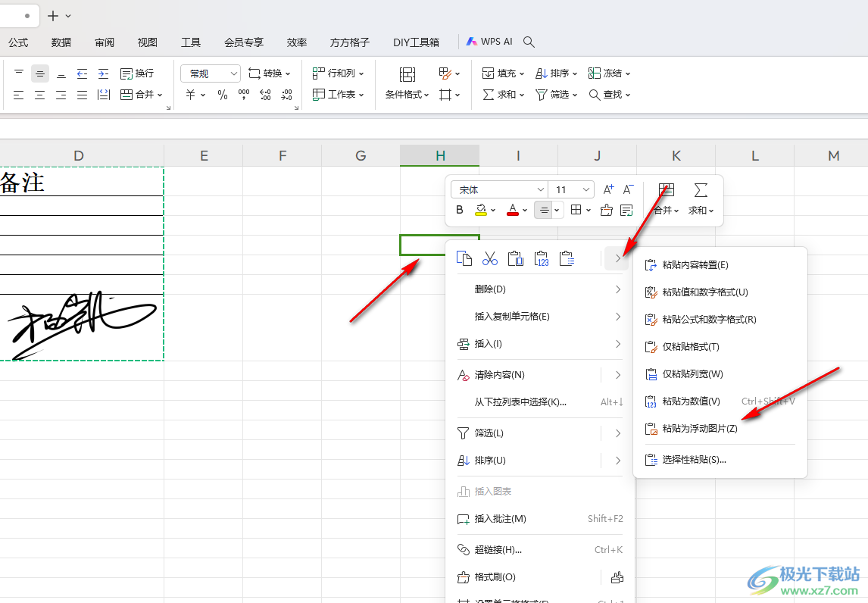The width and height of the screenshot is (868, 603).
Task: Click the align left icon in ribbon
Action: (x=19, y=95)
